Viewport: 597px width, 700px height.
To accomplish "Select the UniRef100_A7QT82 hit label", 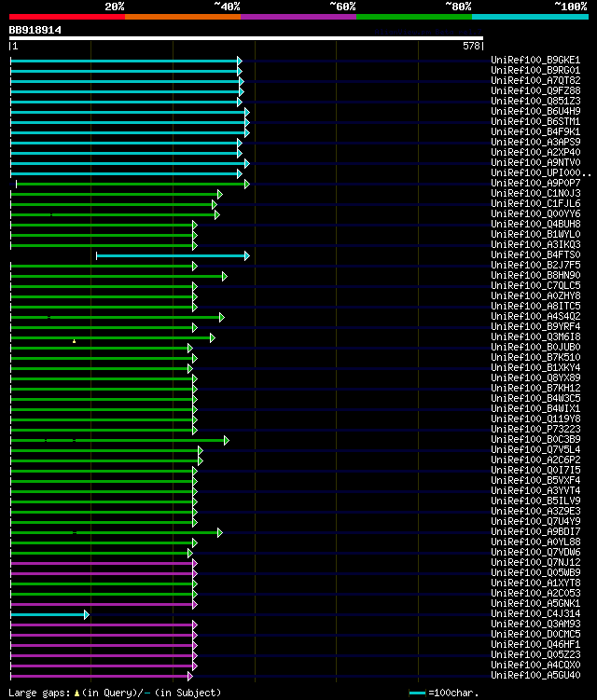I will (x=535, y=80).
